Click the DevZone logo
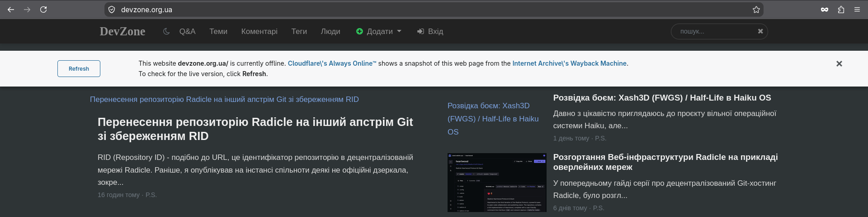The image size is (868, 217). point(123,31)
